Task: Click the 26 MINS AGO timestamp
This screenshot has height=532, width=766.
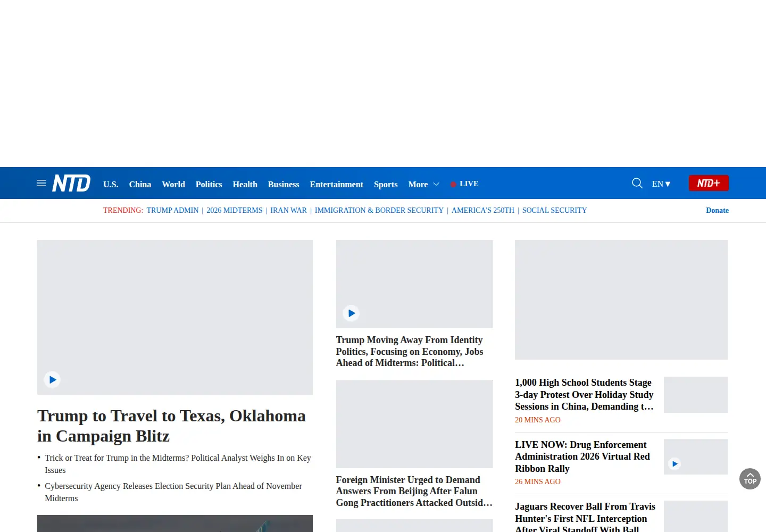Action: click(x=538, y=482)
